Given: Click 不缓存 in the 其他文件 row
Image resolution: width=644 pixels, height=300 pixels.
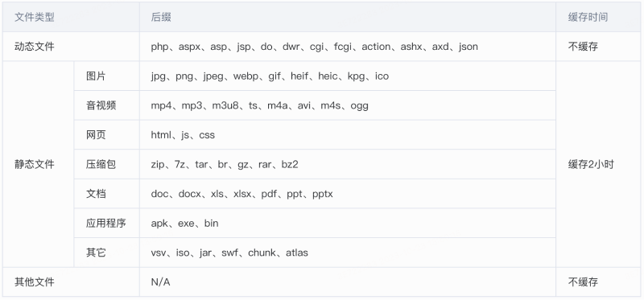Looking at the screenshot, I should 583,282.
